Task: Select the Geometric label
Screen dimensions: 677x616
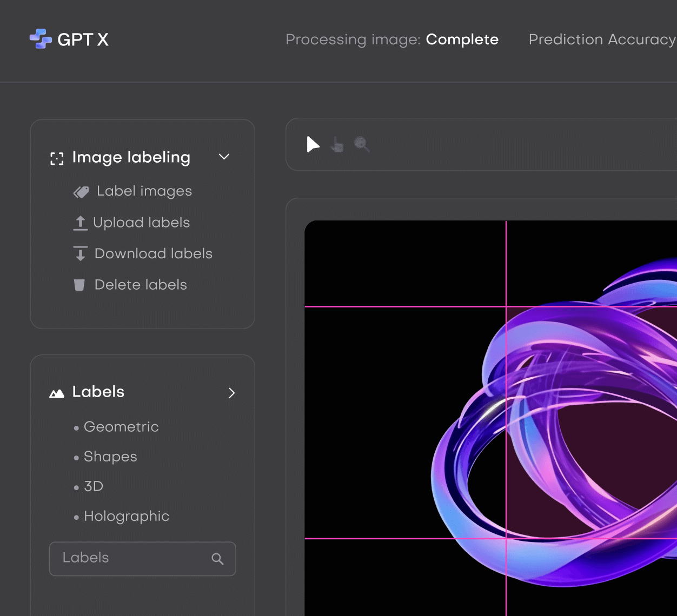Action: pos(121,427)
